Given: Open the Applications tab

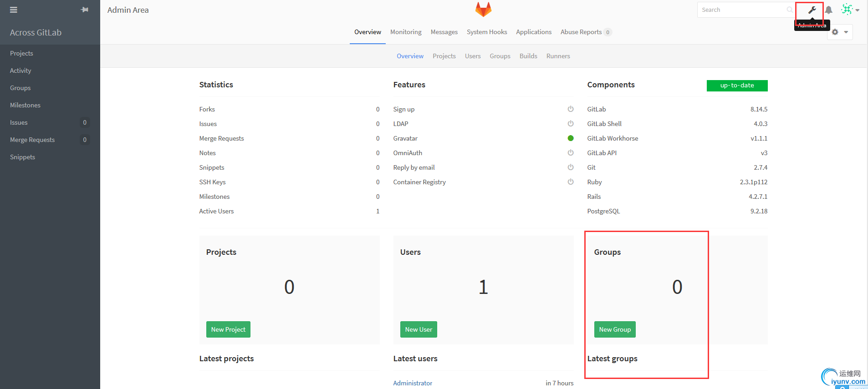Looking at the screenshot, I should 534,32.
